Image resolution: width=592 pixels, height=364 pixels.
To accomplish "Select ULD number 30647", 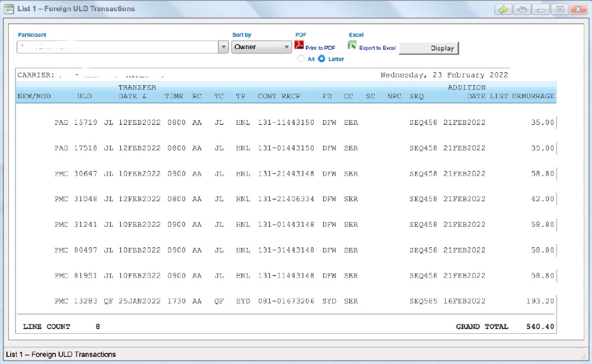I will [85, 173].
